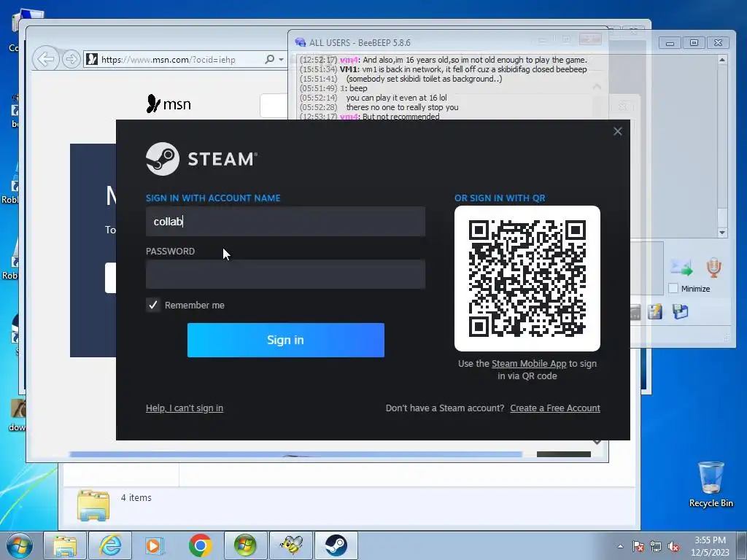Click the '4 items' folder icon in Explorer window
Screen dimensions: 747x560
coord(93,505)
